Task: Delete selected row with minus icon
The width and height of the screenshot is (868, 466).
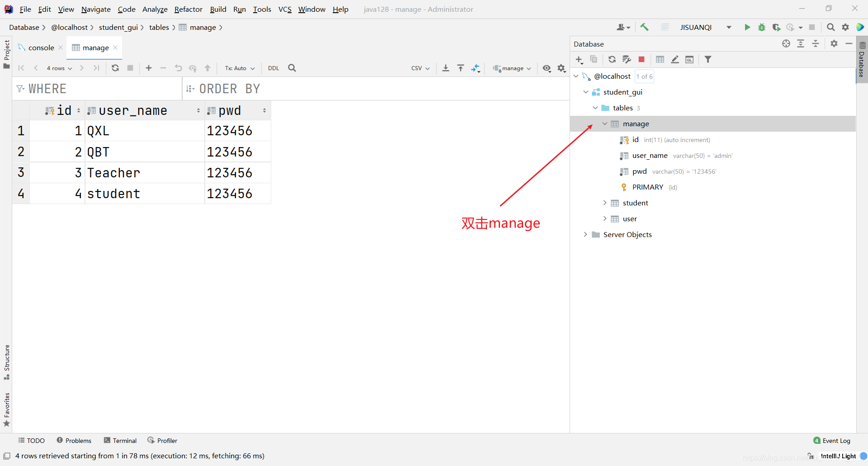Action: tap(163, 68)
